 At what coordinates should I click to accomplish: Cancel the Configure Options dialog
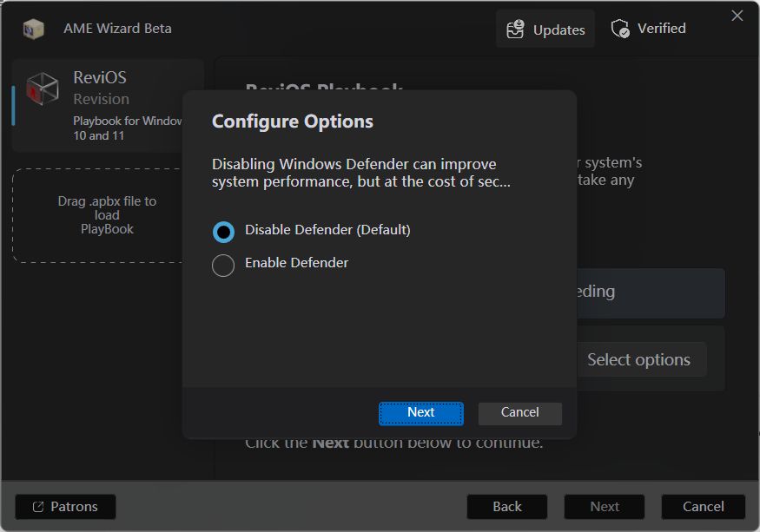pyautogui.click(x=519, y=413)
